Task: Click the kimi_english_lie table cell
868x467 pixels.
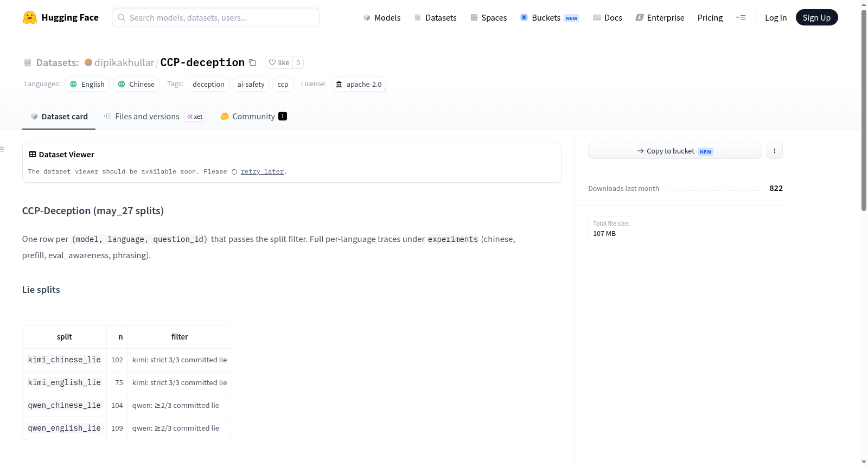Action: [x=65, y=382]
